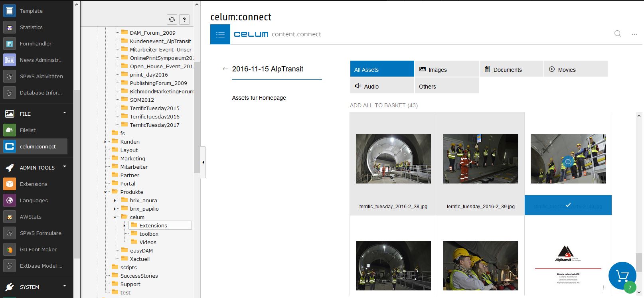Open the SOM2012 folder
The width and height of the screenshot is (644, 298).
pos(142,100)
